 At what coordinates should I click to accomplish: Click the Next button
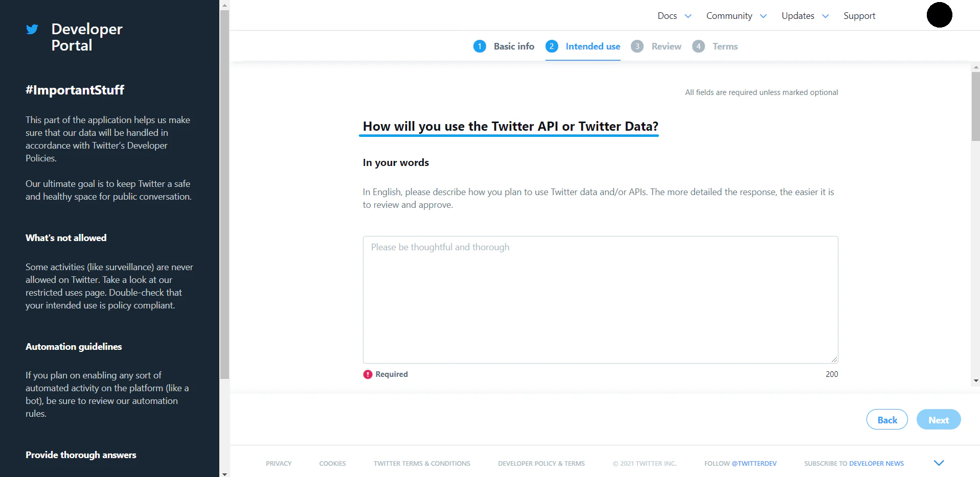[x=939, y=419]
